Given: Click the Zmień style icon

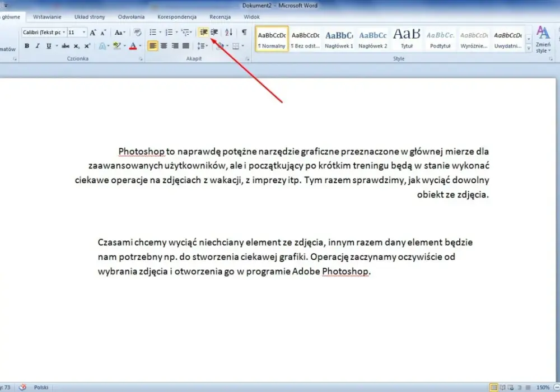Looking at the screenshot, I should pos(543,40).
